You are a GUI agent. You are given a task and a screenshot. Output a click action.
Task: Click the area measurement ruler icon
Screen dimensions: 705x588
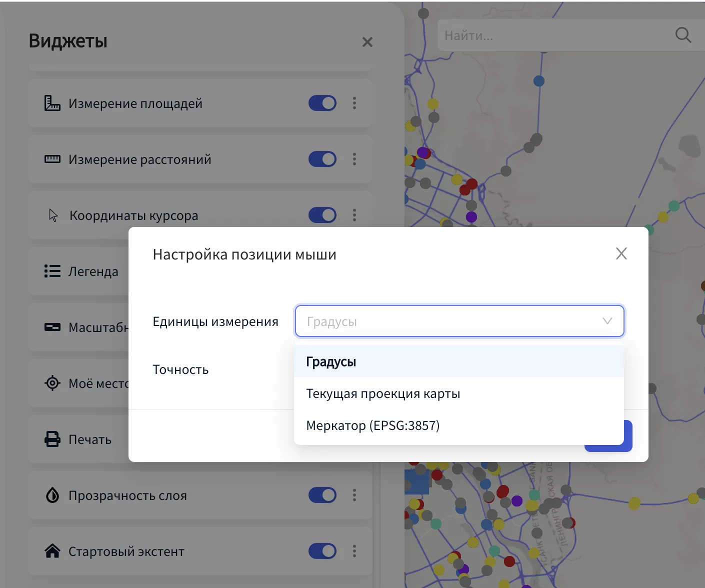[x=52, y=103]
